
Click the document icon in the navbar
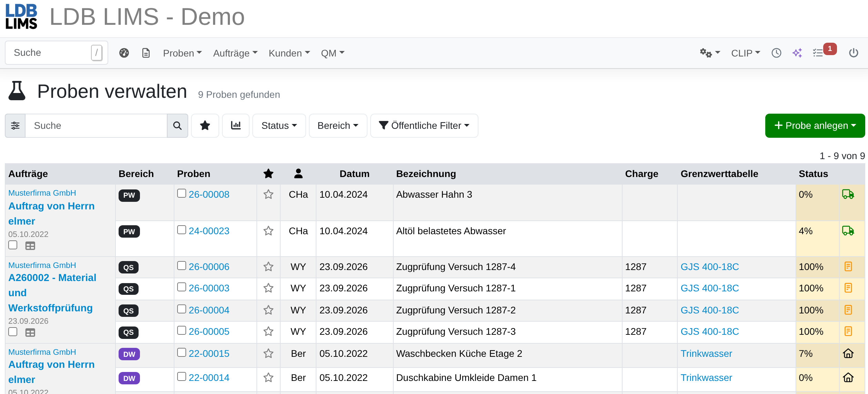pyautogui.click(x=146, y=53)
